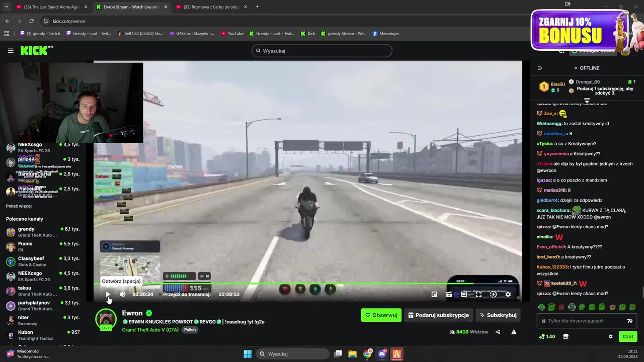Open niter recommended channel
The width and height of the screenshot is (644, 362).
(43, 320)
